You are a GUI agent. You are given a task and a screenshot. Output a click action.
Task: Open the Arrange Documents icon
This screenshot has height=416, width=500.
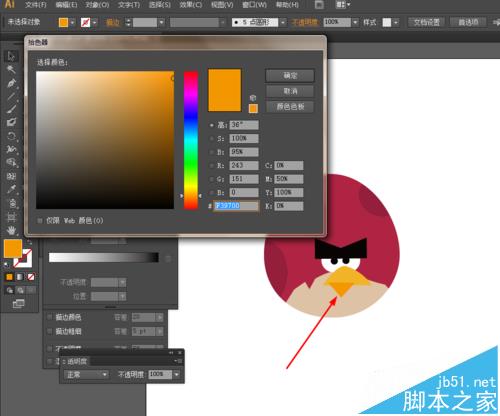coord(342,5)
